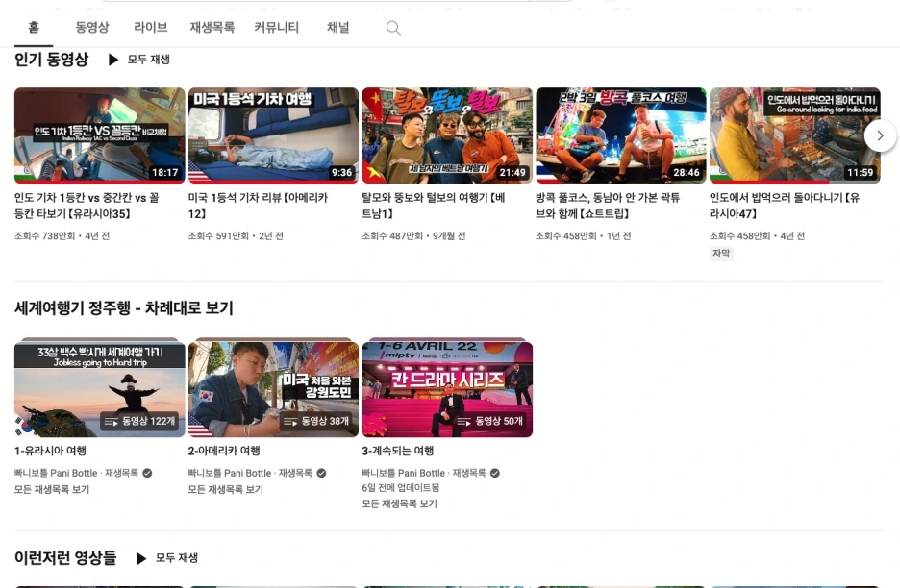
Task: Click 6일 전에 업데이트됨 text
Action: click(x=401, y=488)
